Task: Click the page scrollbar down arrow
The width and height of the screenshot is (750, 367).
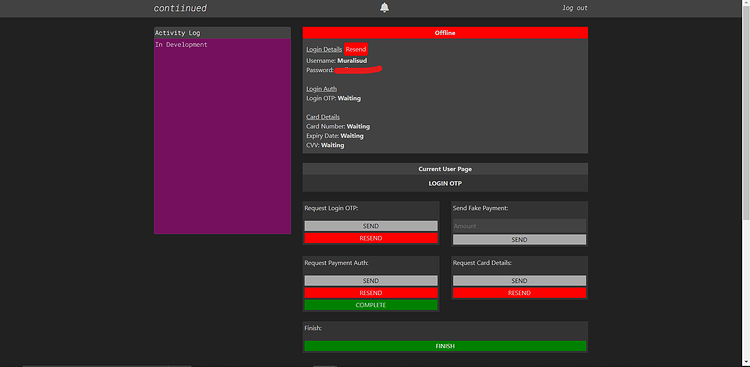Action: pyautogui.click(x=746, y=363)
